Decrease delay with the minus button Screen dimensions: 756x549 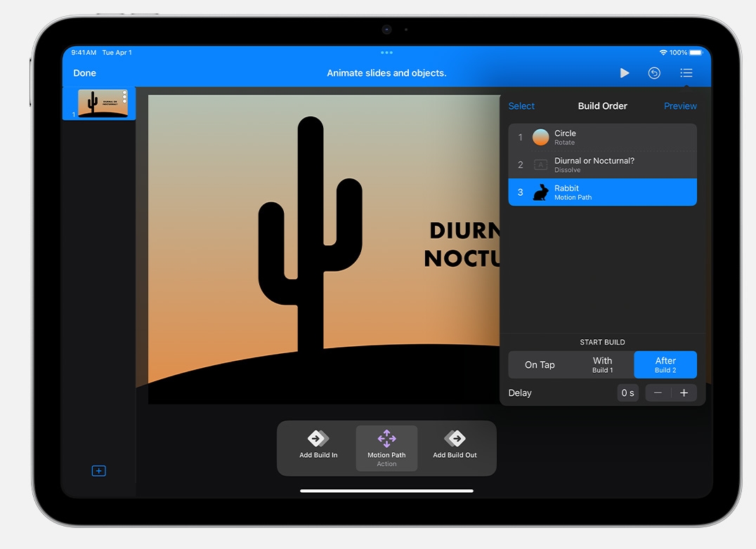click(x=658, y=393)
